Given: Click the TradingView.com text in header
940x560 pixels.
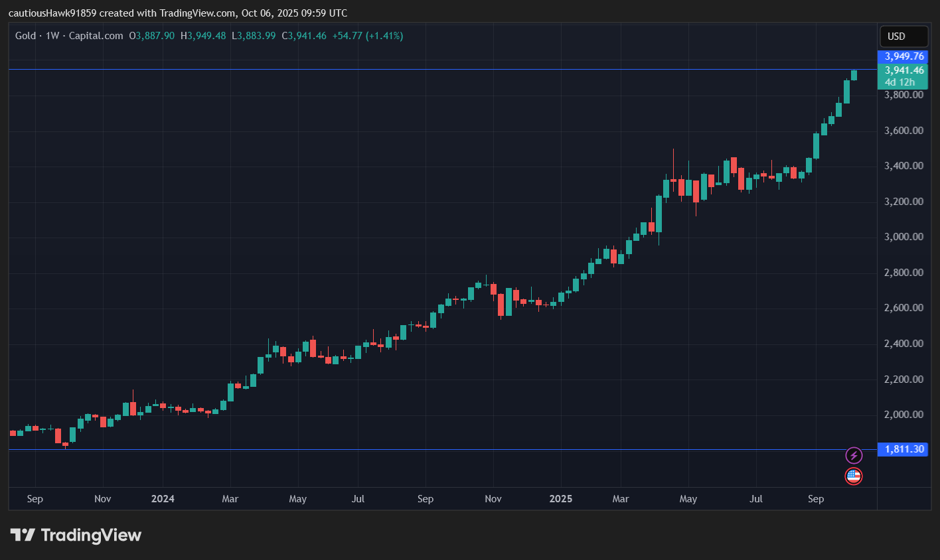Looking at the screenshot, I should (198, 13).
